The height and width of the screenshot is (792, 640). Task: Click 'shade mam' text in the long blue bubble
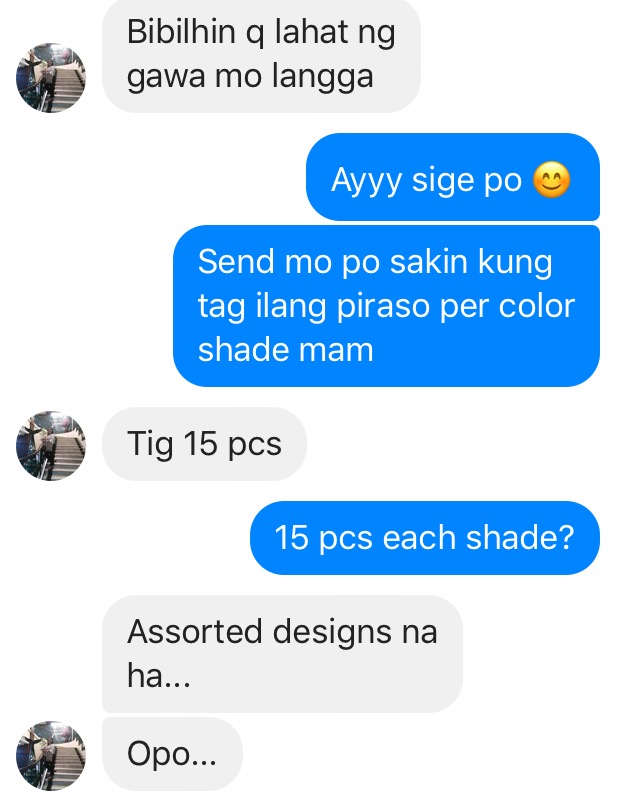pyautogui.click(x=285, y=350)
